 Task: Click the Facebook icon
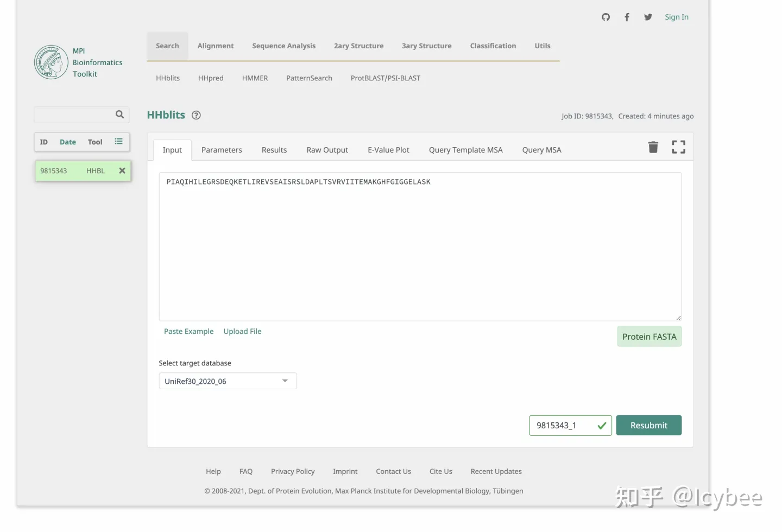627,17
